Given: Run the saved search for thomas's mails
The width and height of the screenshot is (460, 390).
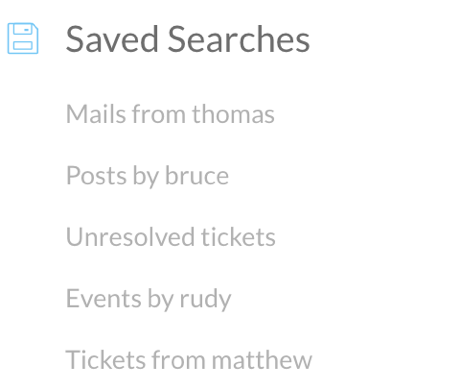Looking at the screenshot, I should point(170,114).
